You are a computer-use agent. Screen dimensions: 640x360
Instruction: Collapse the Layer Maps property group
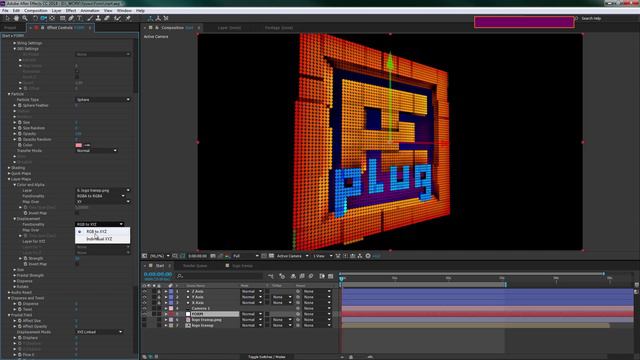[x=9, y=179]
